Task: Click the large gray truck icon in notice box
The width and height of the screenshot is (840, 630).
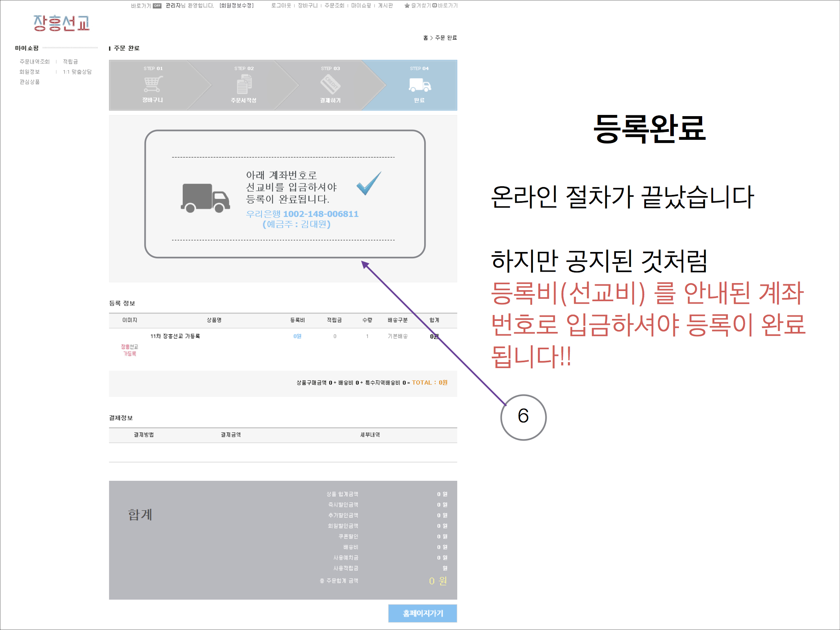Action: [x=205, y=198]
